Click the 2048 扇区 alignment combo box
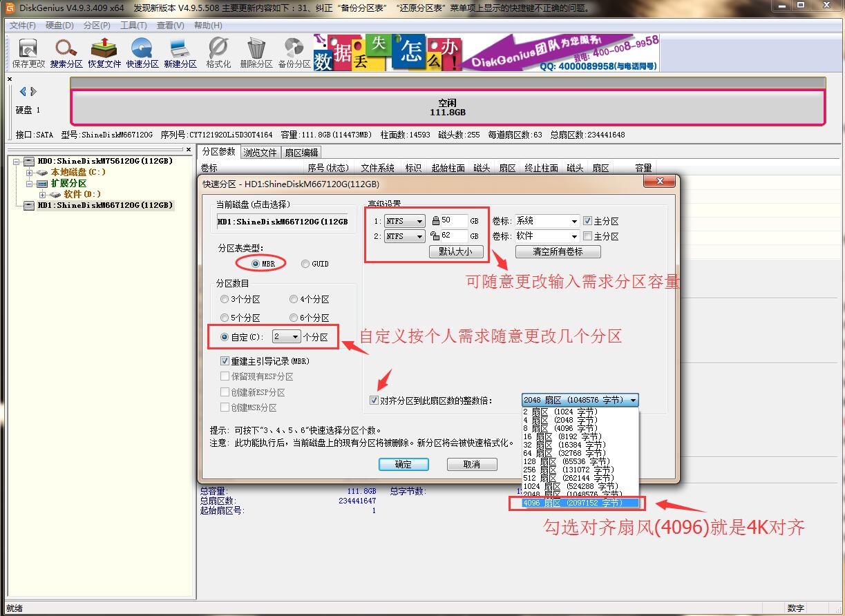 (x=580, y=400)
